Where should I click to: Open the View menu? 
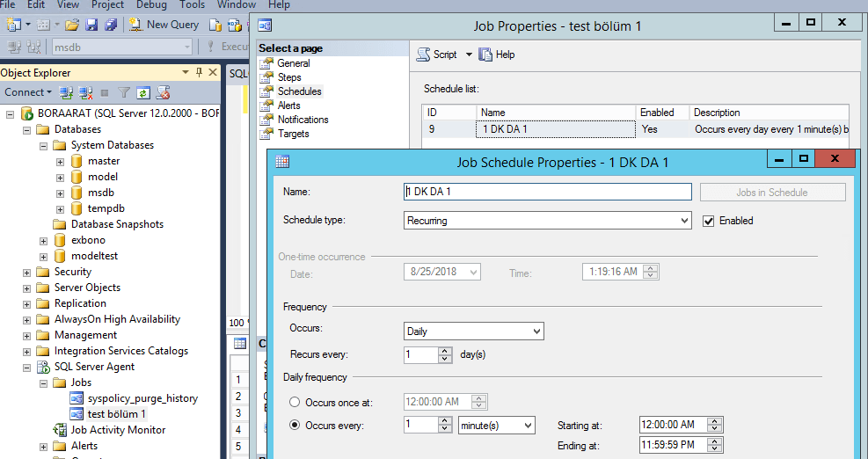68,5
